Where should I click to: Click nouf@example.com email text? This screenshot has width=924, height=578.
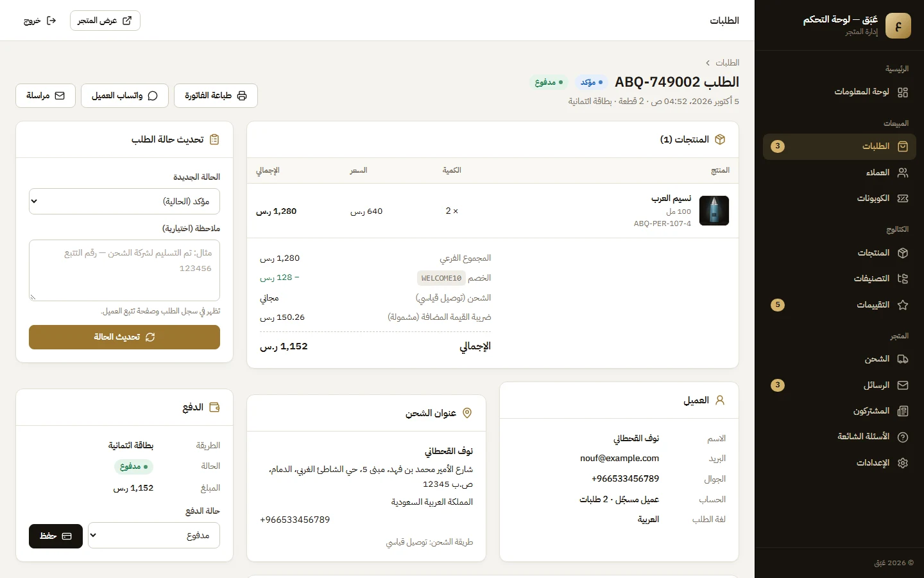pos(620,459)
